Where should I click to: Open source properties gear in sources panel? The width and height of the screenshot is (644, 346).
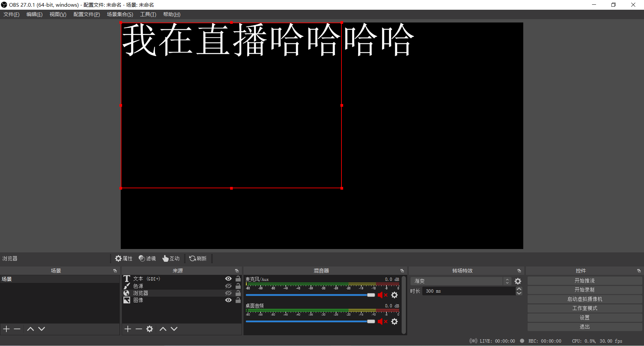tap(150, 329)
